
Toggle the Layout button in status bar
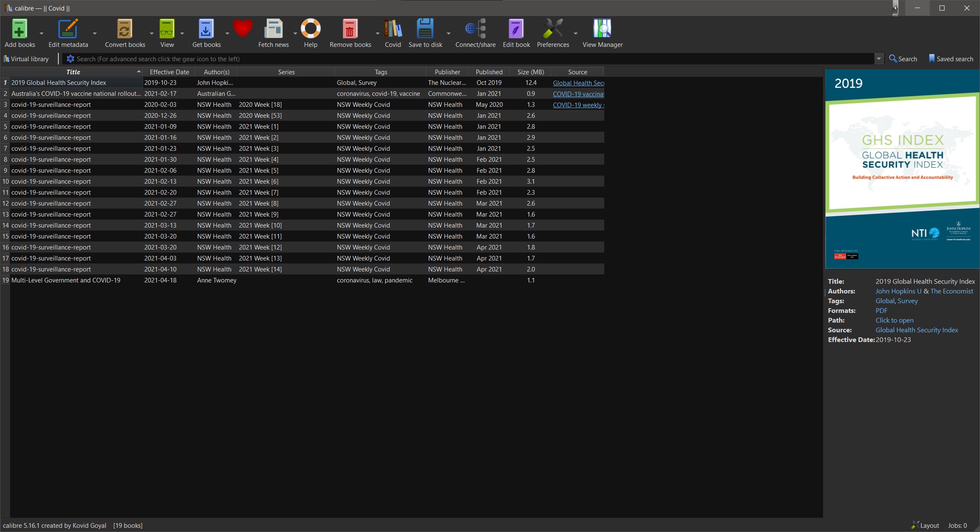click(925, 525)
